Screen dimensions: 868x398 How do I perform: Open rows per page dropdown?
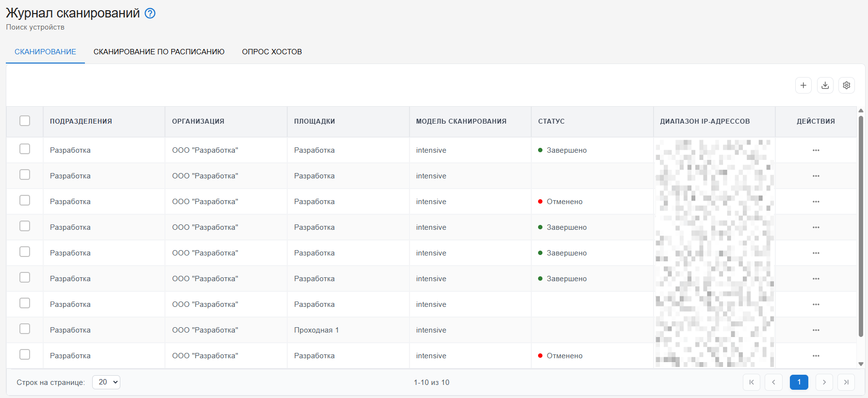pyautogui.click(x=106, y=382)
